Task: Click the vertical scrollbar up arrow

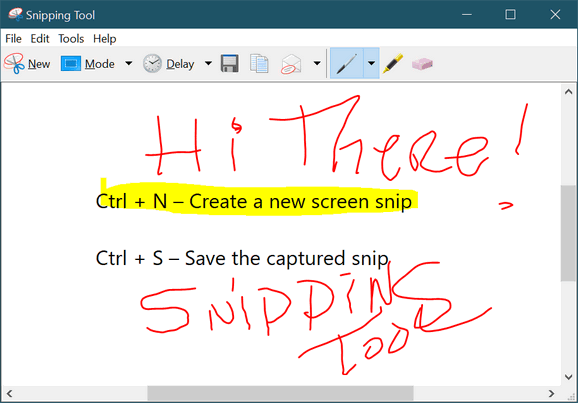Action: pyautogui.click(x=568, y=91)
